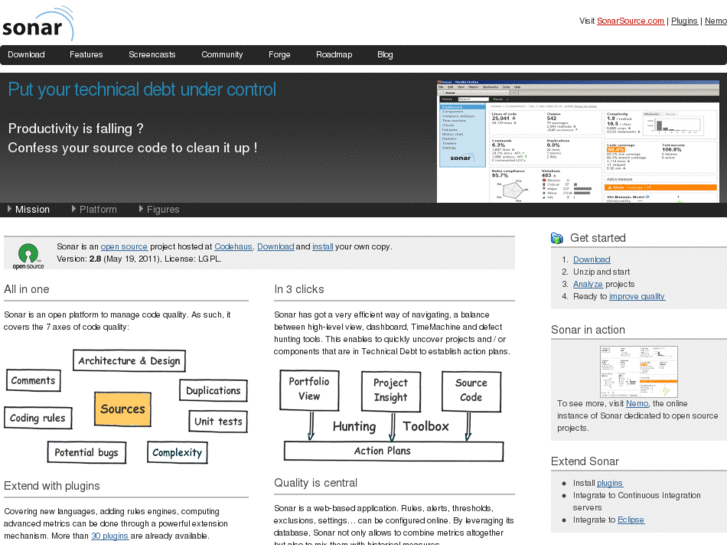Screen dimensions: 727x545
Task: Select the Mission banner tab
Action: pyautogui.click(x=28, y=210)
